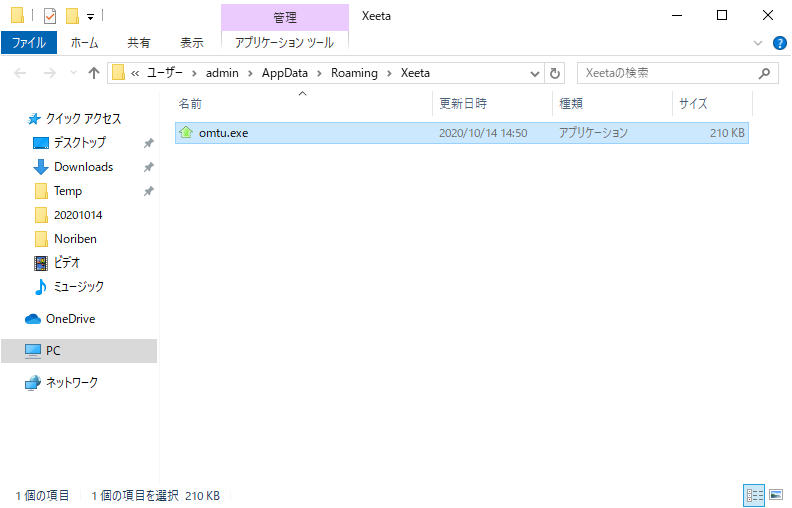The image size is (792, 508).
Task: Click the omtu.exe application icon
Action: [186, 132]
